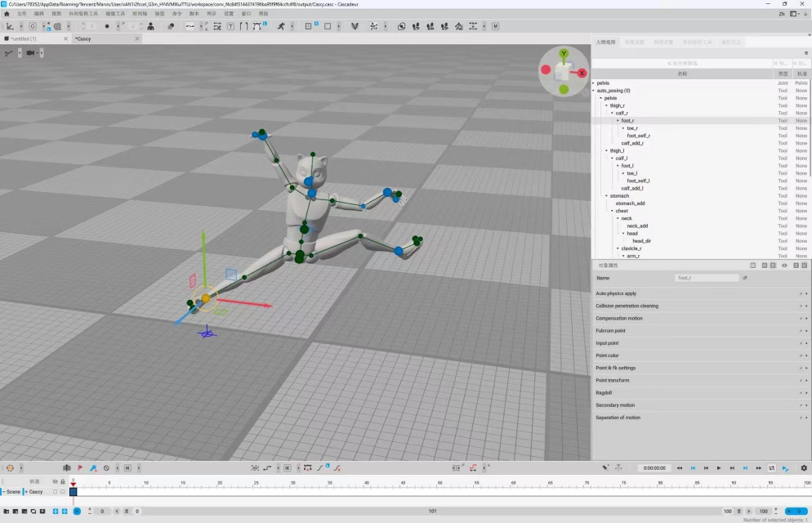Image resolution: width=812 pixels, height=523 pixels.
Task: Select the character silhouette icon in the top toolbar
Action: coord(150,26)
